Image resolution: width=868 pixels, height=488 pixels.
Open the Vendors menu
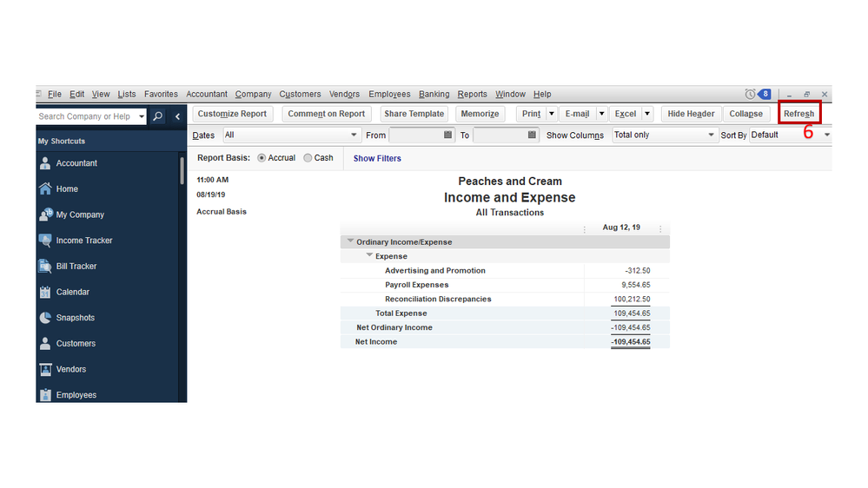tap(344, 94)
